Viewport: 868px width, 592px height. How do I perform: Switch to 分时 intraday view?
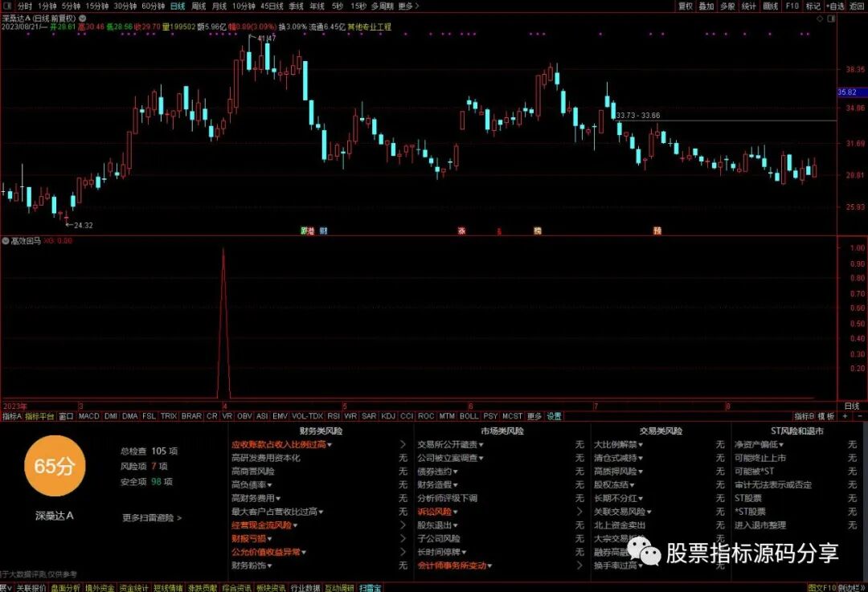[24, 6]
